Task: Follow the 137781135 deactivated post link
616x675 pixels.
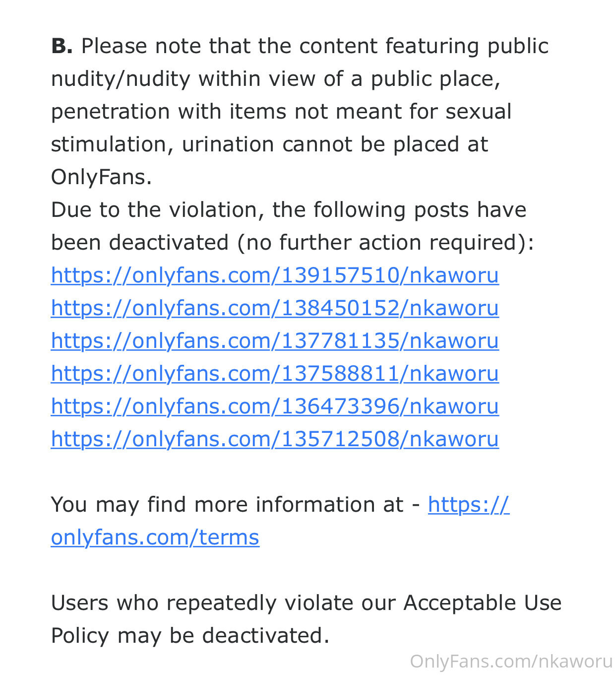Action: point(275,341)
